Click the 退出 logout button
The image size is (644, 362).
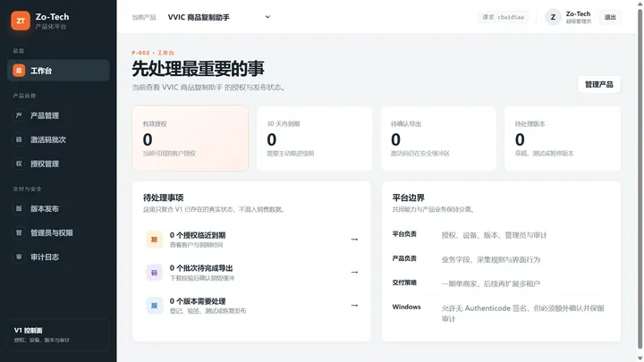(x=610, y=17)
